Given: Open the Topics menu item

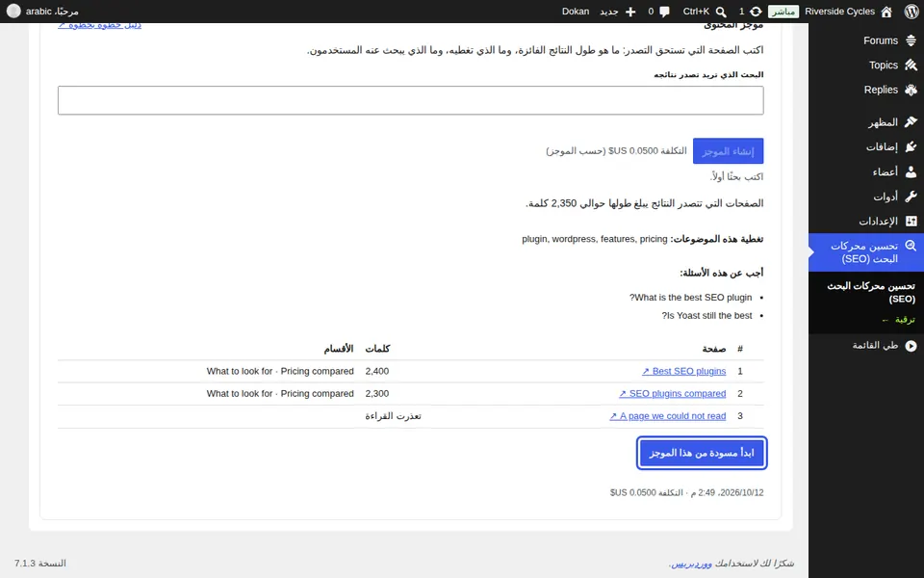Looking at the screenshot, I should [x=884, y=65].
